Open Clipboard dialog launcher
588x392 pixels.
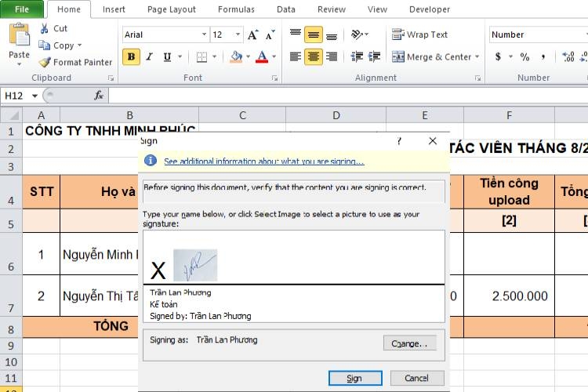pos(111,78)
